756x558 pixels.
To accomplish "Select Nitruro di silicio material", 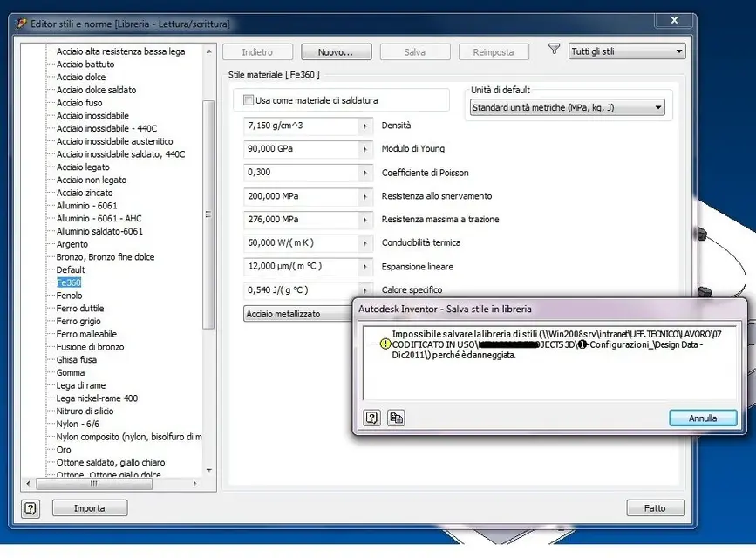I will (85, 411).
